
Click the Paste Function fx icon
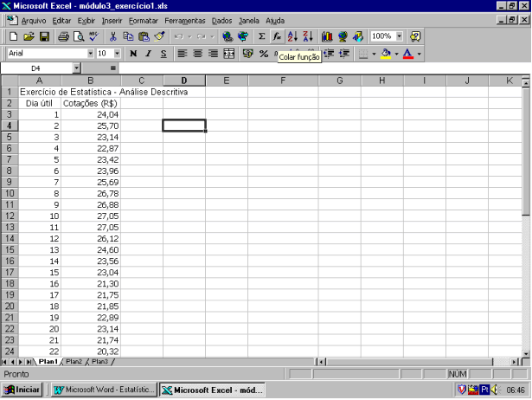click(277, 37)
